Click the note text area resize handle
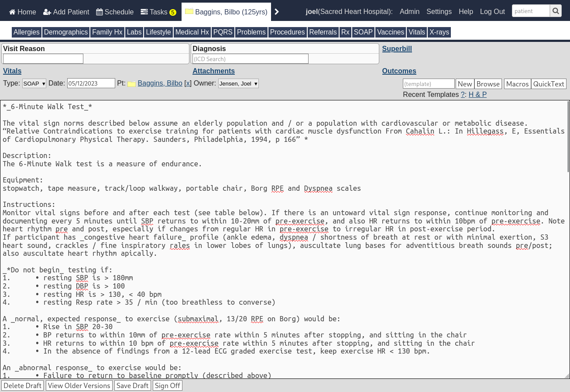This screenshot has height=392, width=570. [567, 375]
